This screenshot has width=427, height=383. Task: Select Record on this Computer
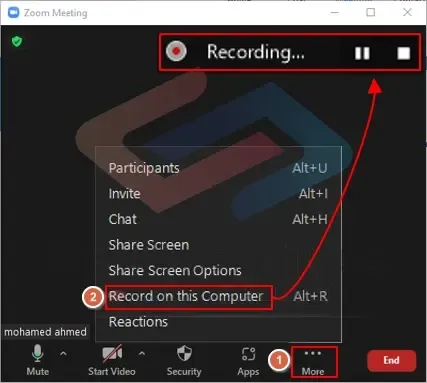tap(218, 296)
